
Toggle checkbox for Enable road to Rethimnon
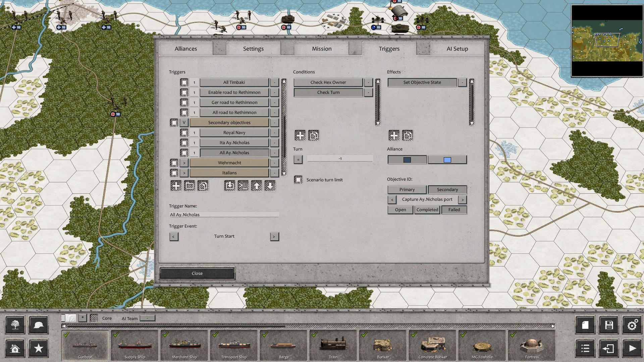(184, 93)
